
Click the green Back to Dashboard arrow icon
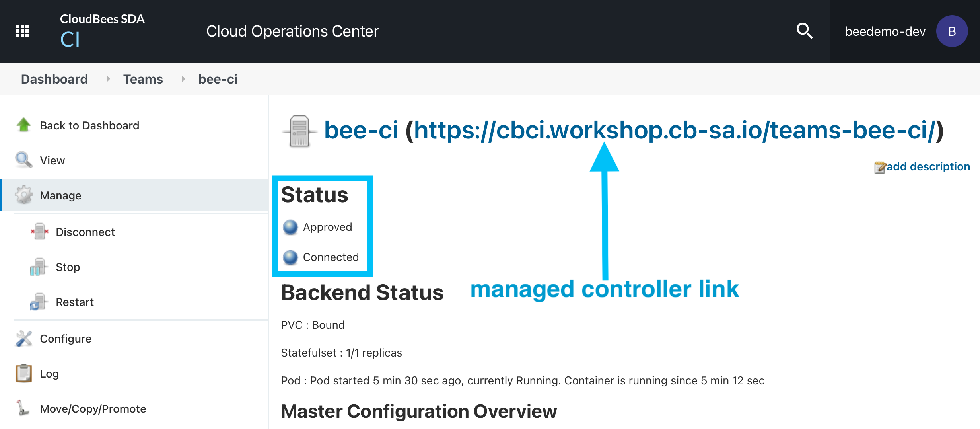(x=23, y=125)
